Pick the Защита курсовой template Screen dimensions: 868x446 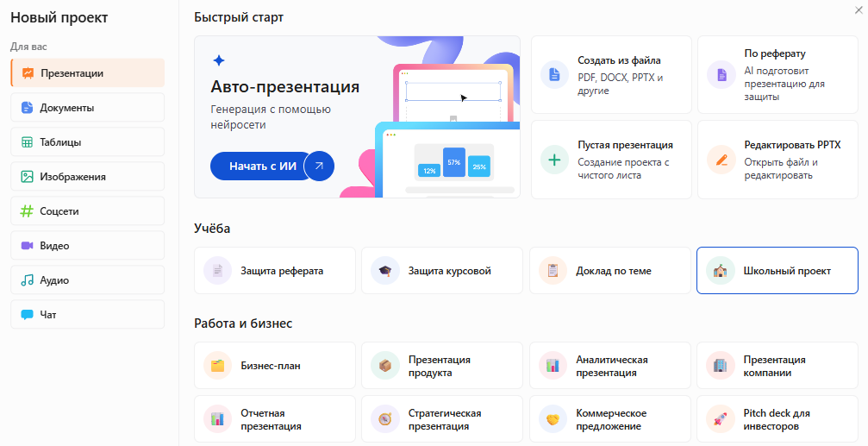click(441, 270)
